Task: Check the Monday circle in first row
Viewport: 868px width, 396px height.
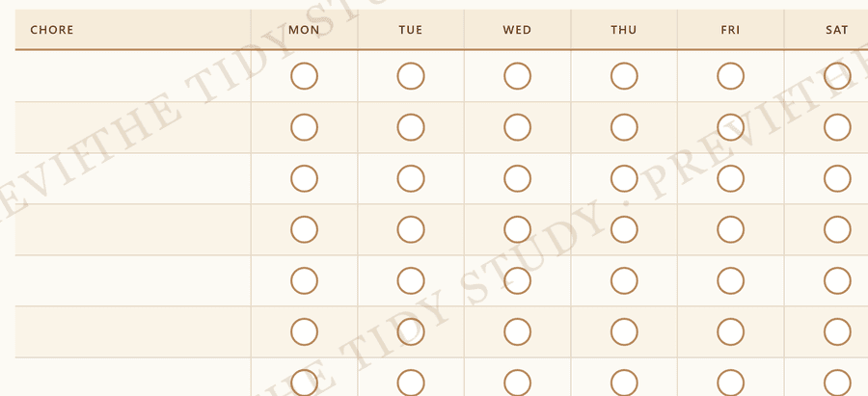Action: [x=304, y=76]
